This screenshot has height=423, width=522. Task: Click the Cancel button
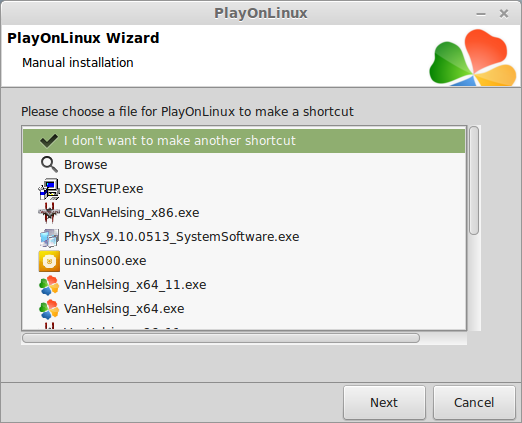[474, 403]
